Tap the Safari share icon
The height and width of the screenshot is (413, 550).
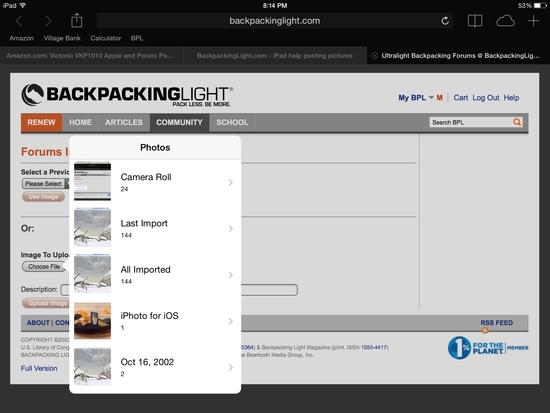coord(76,20)
